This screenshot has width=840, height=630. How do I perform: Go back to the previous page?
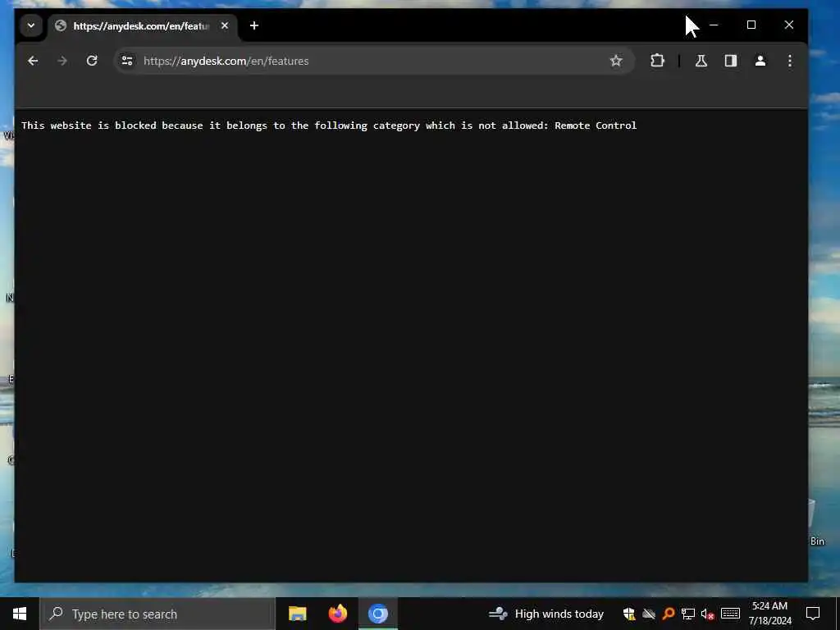33,61
